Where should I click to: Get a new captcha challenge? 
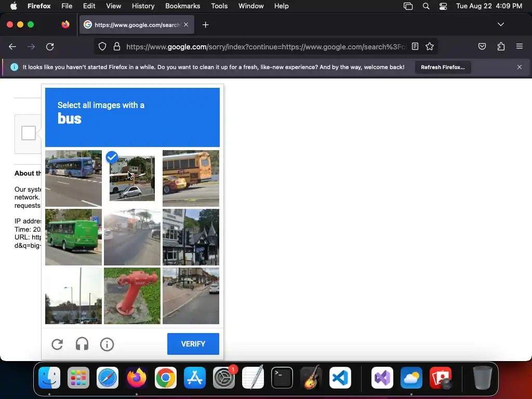pos(57,344)
